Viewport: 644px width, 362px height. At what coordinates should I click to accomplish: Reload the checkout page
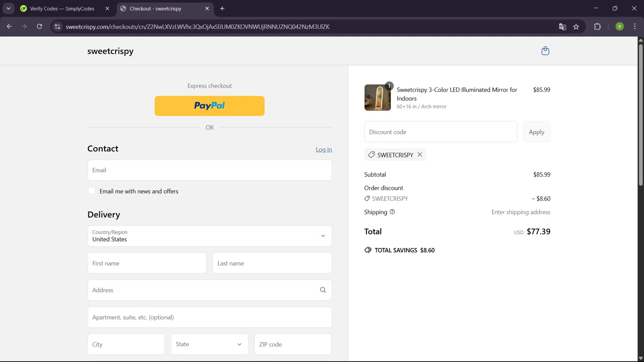[39, 27]
